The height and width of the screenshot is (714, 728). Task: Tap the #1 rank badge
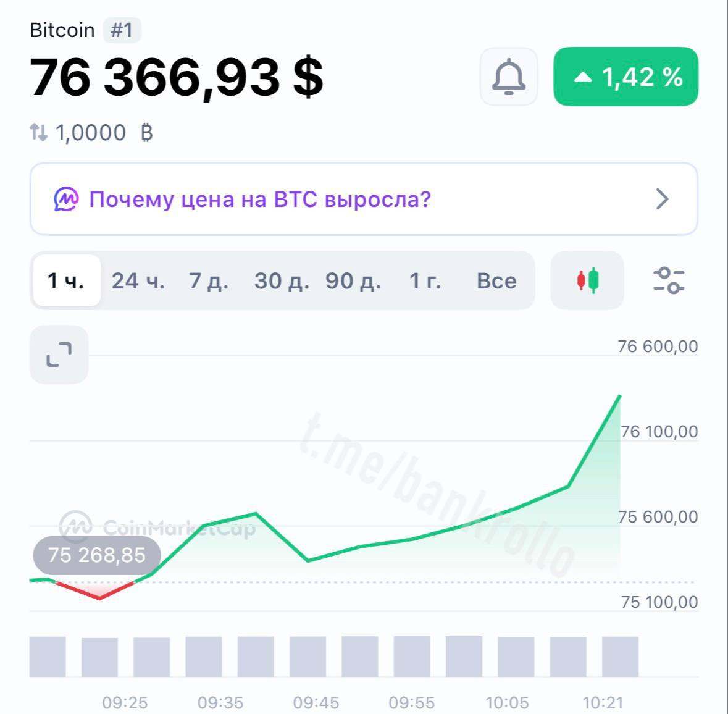tap(122, 30)
